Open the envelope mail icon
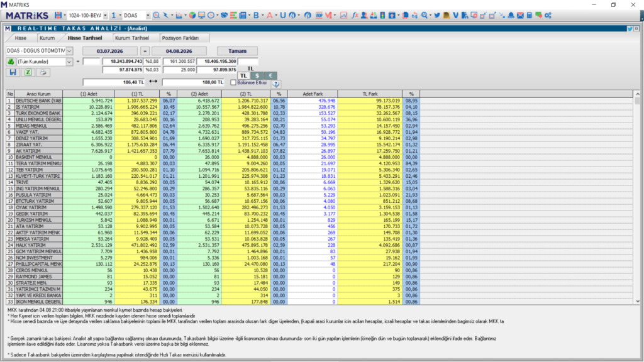Screen dimensions: 644x362 pos(520,15)
